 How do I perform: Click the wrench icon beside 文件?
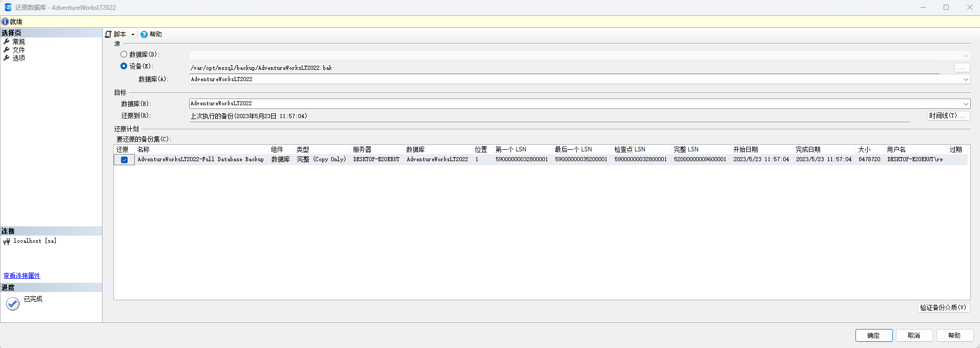[x=6, y=50]
